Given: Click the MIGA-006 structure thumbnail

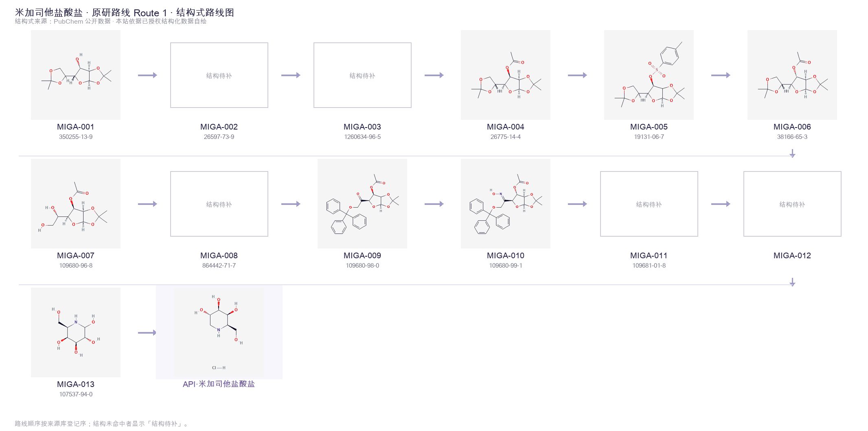Looking at the screenshot, I should (792, 75).
